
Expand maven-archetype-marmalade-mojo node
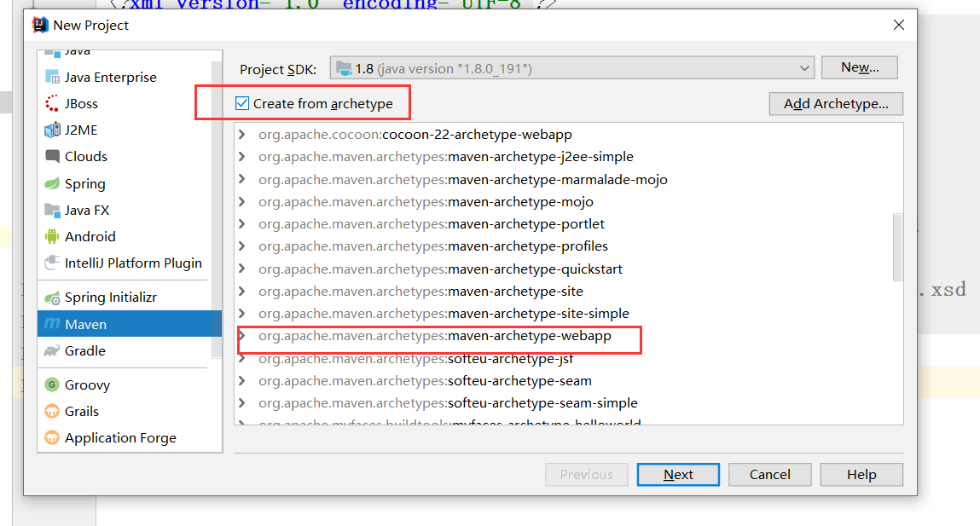coord(242,179)
